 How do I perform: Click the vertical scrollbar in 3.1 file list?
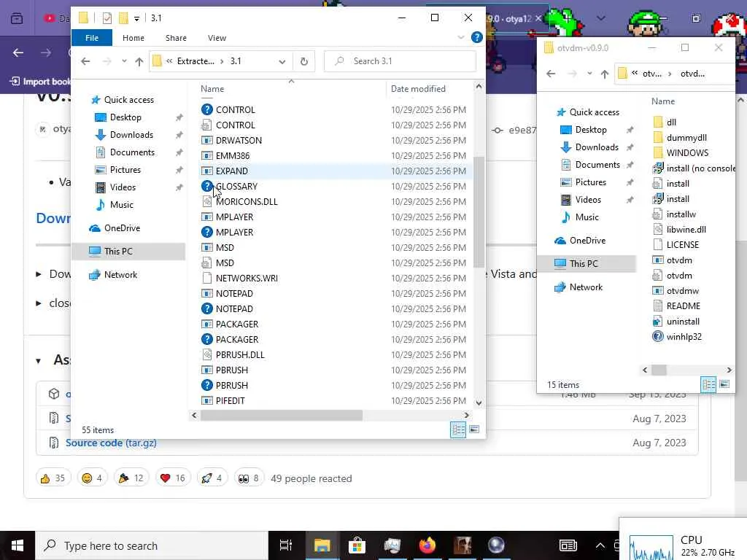(479, 212)
